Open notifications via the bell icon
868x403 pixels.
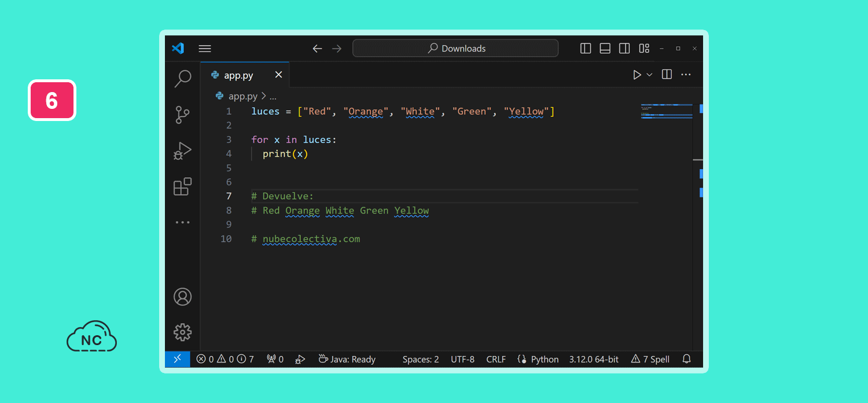tap(687, 359)
